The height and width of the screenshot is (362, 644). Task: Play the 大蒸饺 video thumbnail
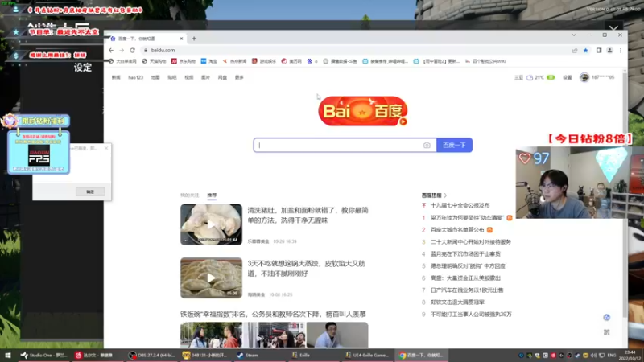[211, 278]
